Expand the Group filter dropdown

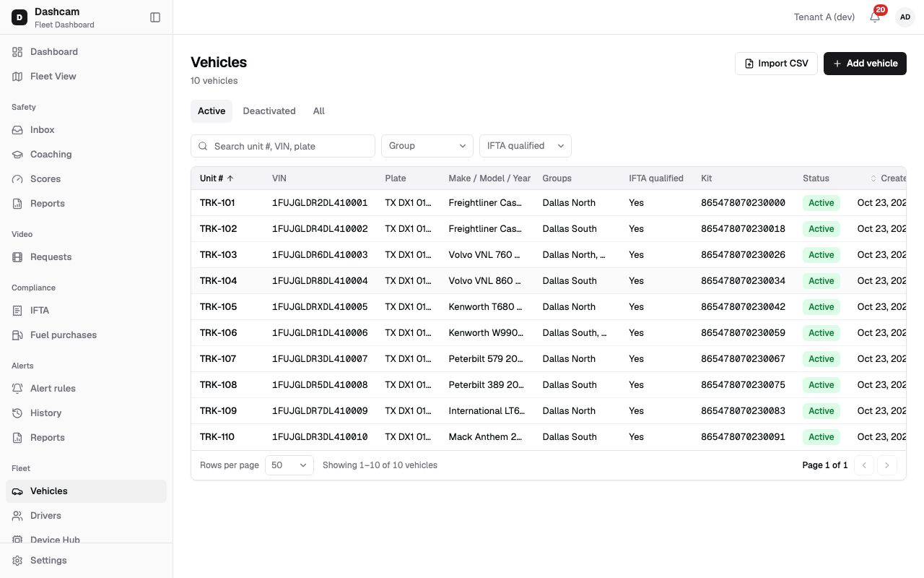(x=427, y=146)
